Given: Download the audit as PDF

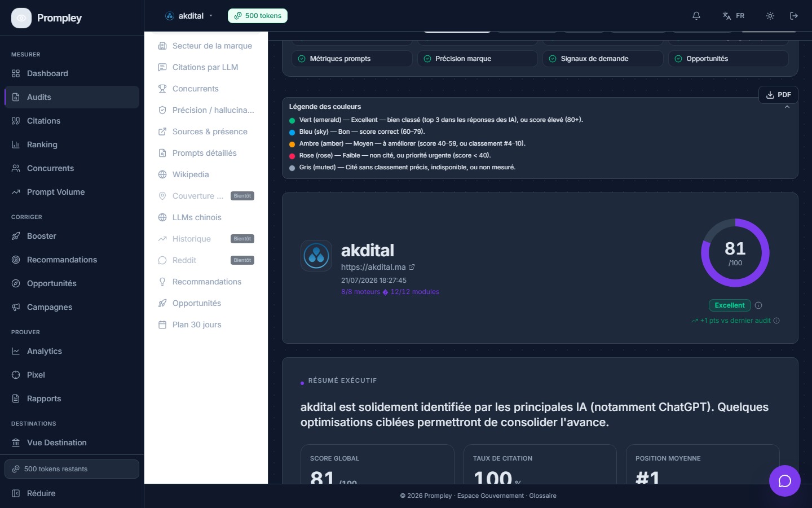Looking at the screenshot, I should [778, 95].
